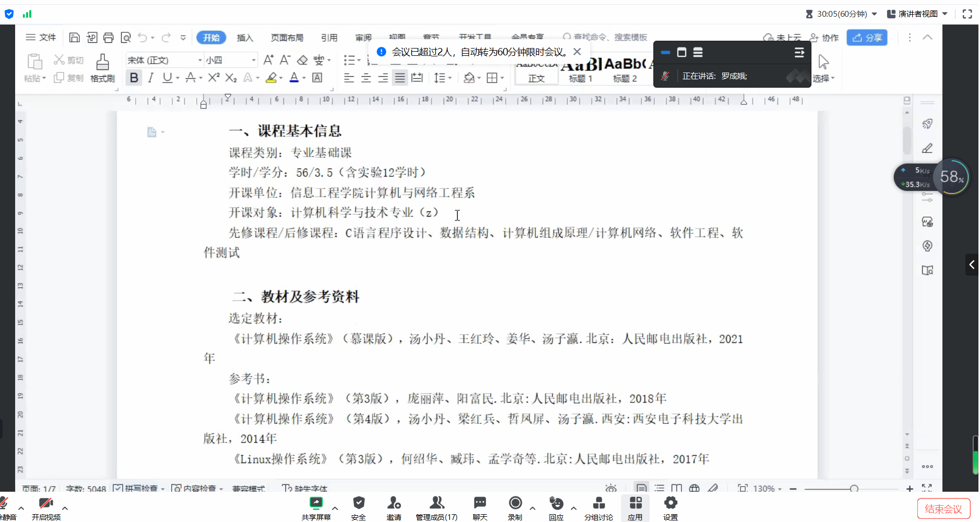Click the Save icon in quick toolbar

[x=75, y=38]
